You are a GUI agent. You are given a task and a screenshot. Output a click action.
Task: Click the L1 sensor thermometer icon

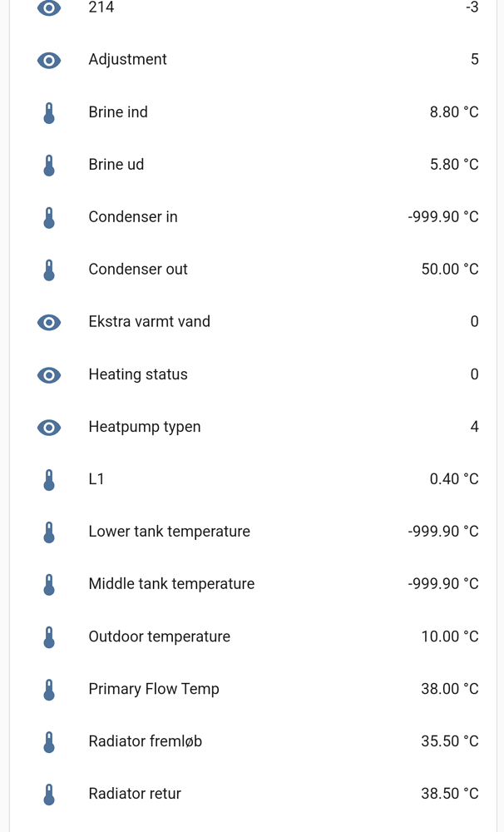[x=48, y=479]
